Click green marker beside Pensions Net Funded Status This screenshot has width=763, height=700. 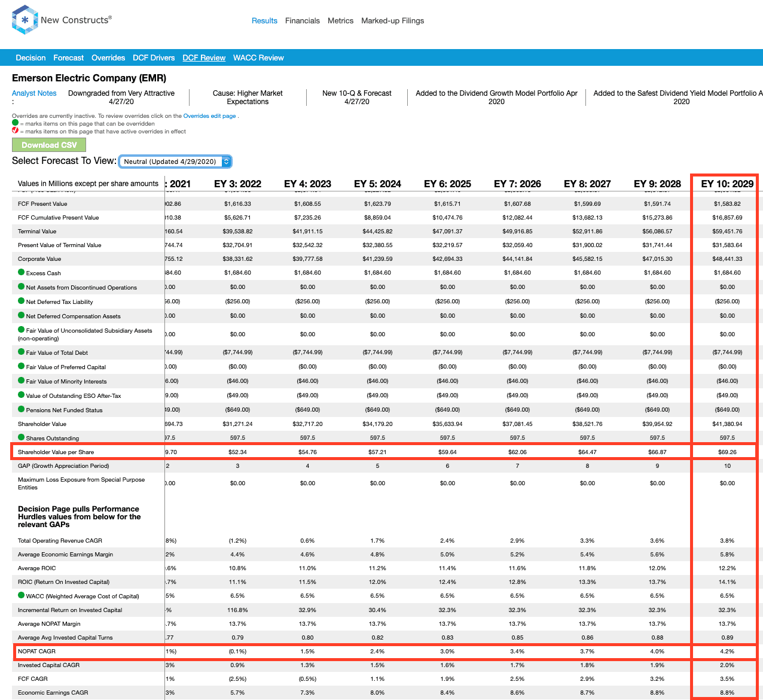coord(22,409)
